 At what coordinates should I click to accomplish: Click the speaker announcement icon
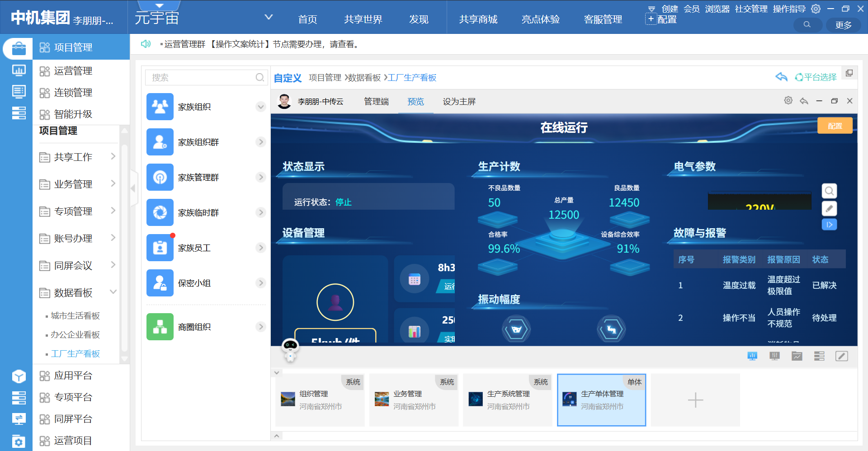pyautogui.click(x=146, y=44)
